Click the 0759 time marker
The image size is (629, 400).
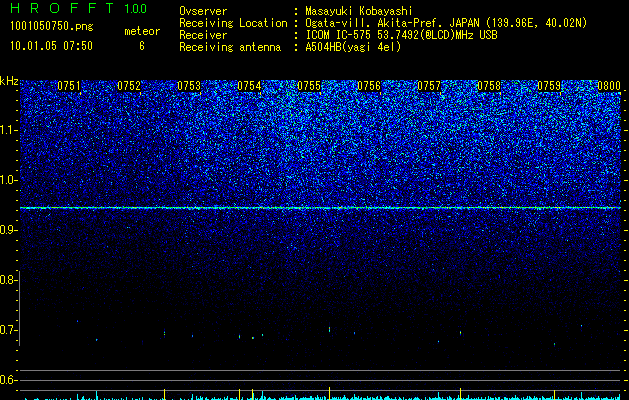(549, 86)
